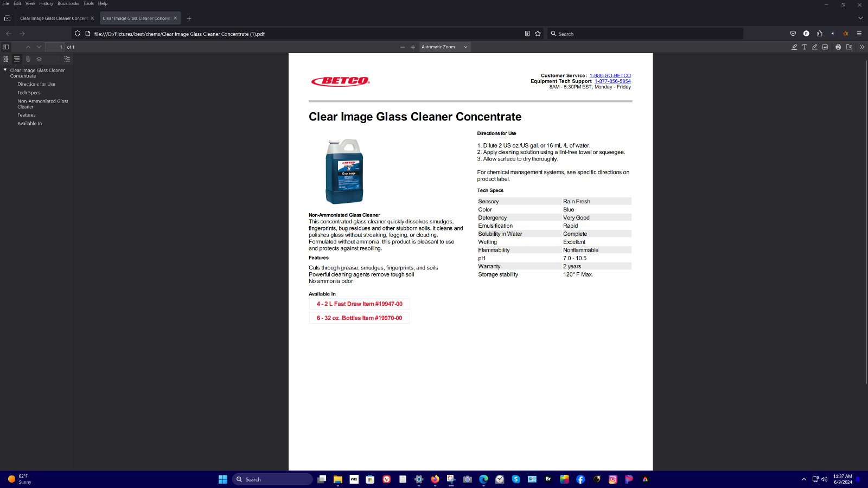Switch sidebar to thumbnails view
This screenshot has height=488, width=868.
[6, 59]
